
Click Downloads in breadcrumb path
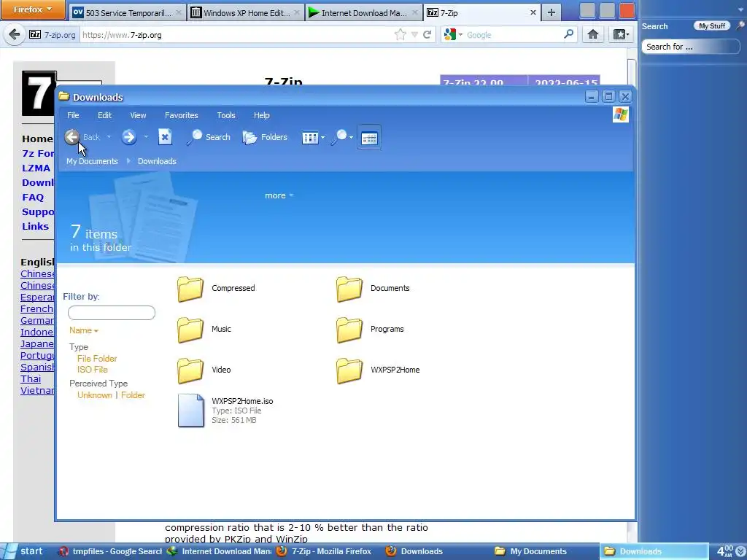tap(158, 161)
